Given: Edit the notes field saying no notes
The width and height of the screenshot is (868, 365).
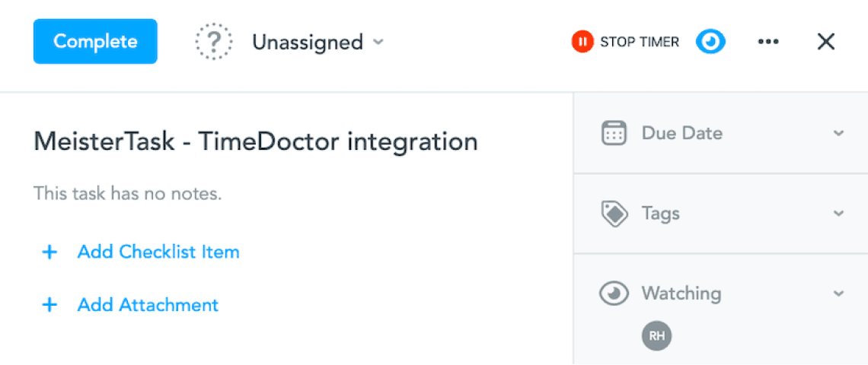Looking at the screenshot, I should [127, 194].
